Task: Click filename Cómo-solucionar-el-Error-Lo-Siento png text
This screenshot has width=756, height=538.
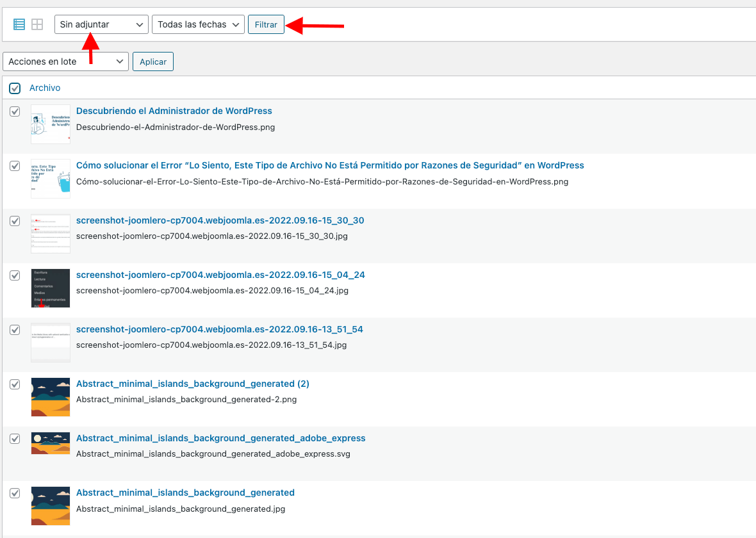Action: pyautogui.click(x=322, y=182)
